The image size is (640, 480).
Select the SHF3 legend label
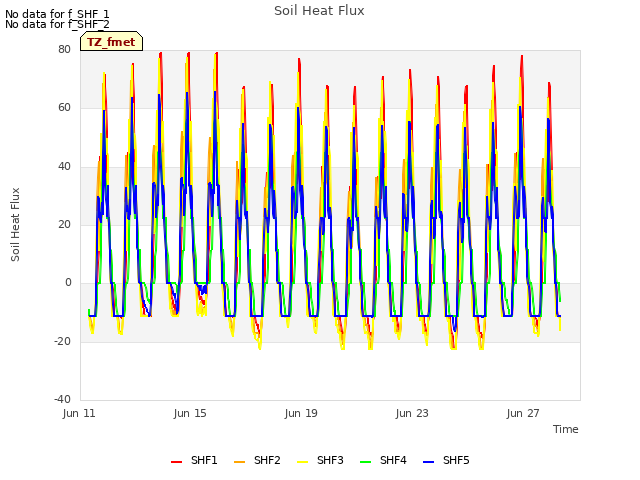(x=330, y=460)
